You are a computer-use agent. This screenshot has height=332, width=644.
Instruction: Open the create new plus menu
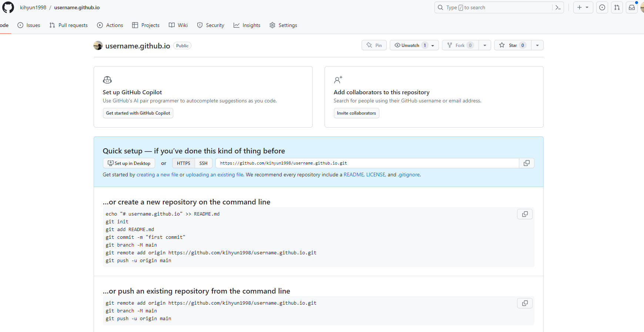pyautogui.click(x=583, y=7)
